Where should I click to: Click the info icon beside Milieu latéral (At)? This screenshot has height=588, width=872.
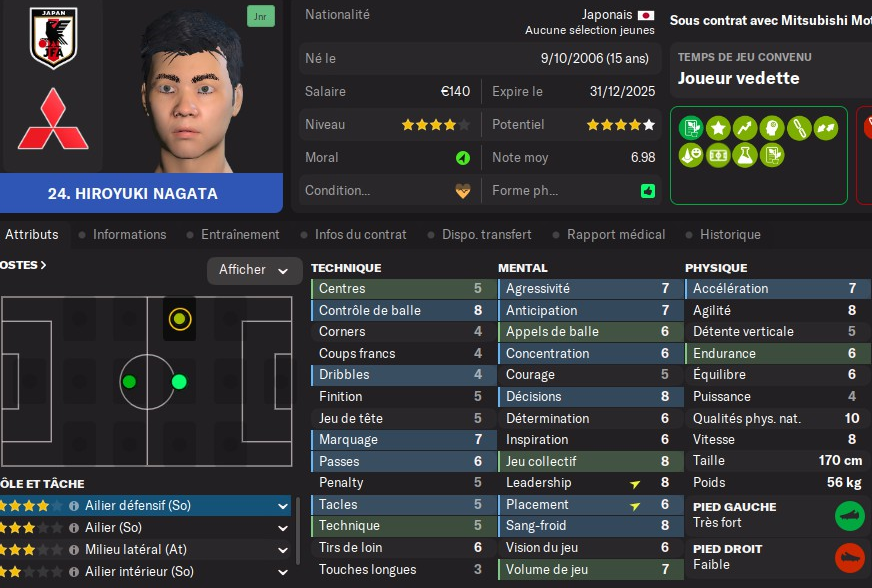pos(74,550)
